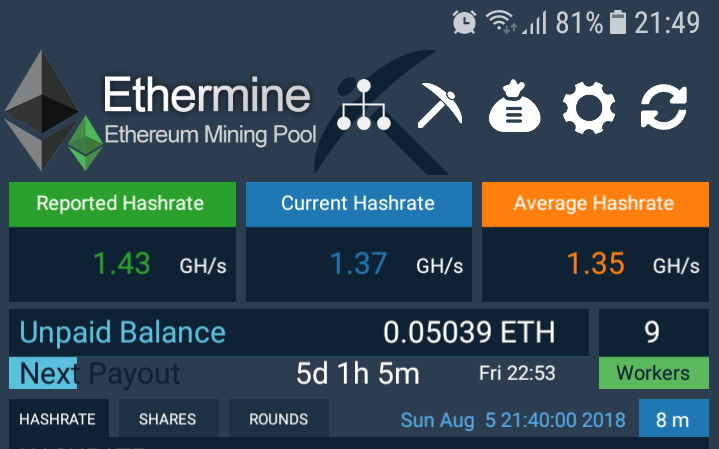Tap the worker count 9
719x449 pixels.
tap(652, 332)
